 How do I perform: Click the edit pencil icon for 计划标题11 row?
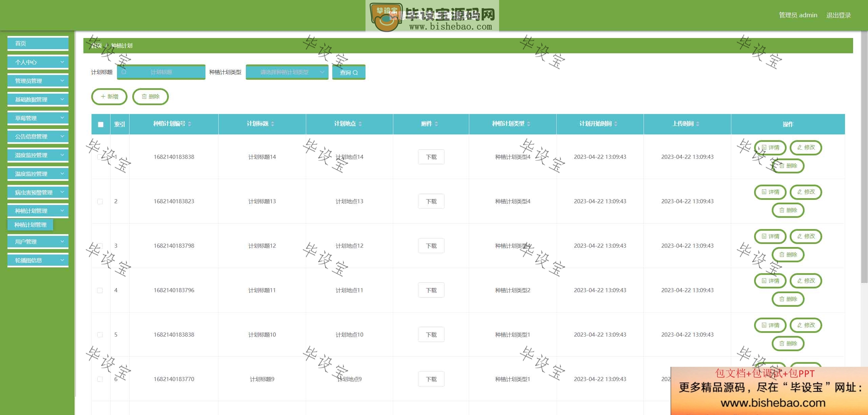[800, 281]
